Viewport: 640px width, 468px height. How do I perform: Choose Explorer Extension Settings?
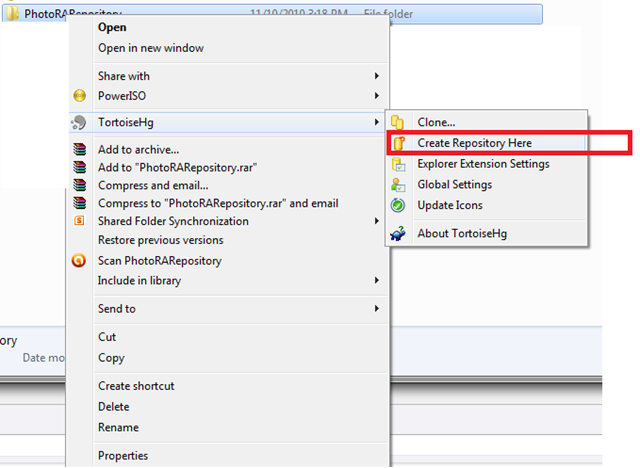coord(483,164)
